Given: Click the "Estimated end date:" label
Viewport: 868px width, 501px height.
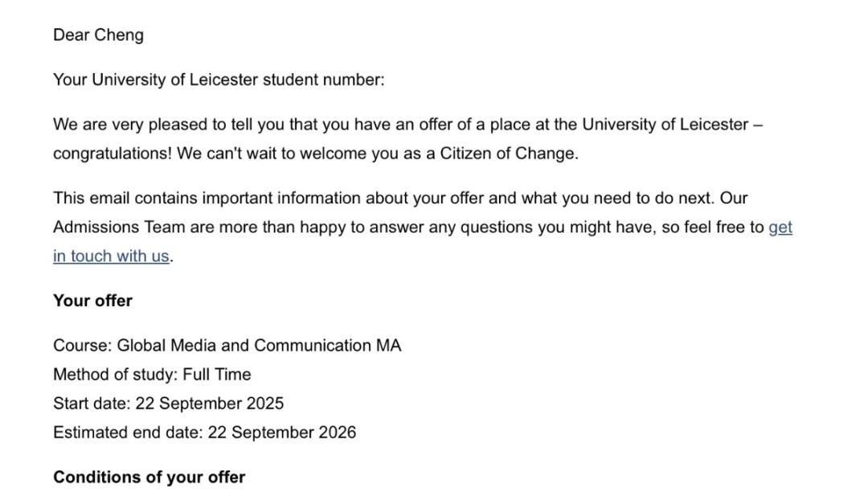Looking at the screenshot, I should tap(128, 433).
